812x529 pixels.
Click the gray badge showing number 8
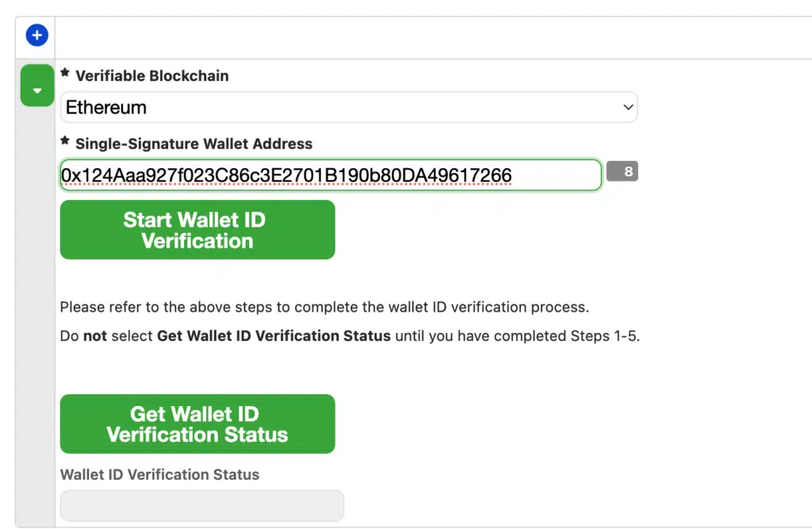pyautogui.click(x=622, y=171)
